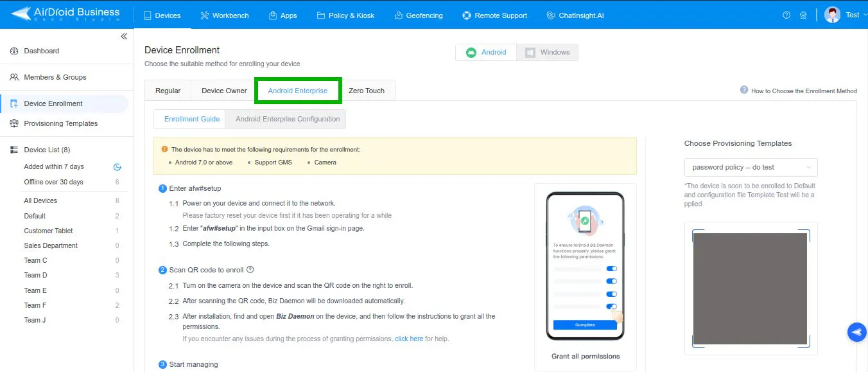This screenshot has height=372, width=868.
Task: Click the help question-mark icon in header
Action: point(786,15)
